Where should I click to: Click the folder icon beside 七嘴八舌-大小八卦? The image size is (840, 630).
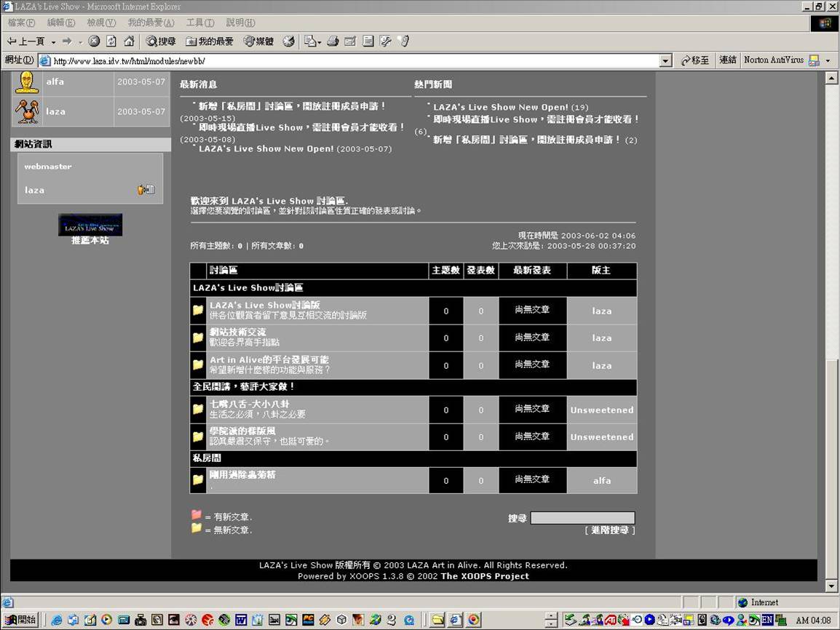(x=198, y=409)
